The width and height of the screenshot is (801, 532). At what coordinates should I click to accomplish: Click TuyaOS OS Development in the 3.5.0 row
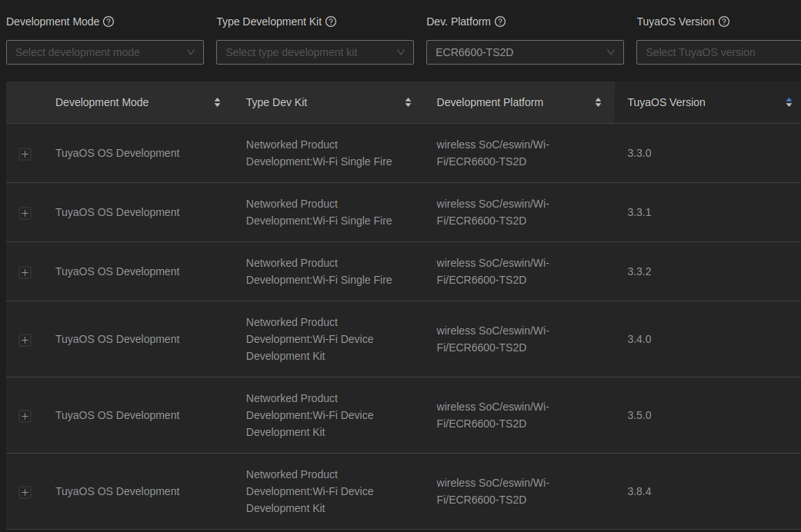coord(118,415)
